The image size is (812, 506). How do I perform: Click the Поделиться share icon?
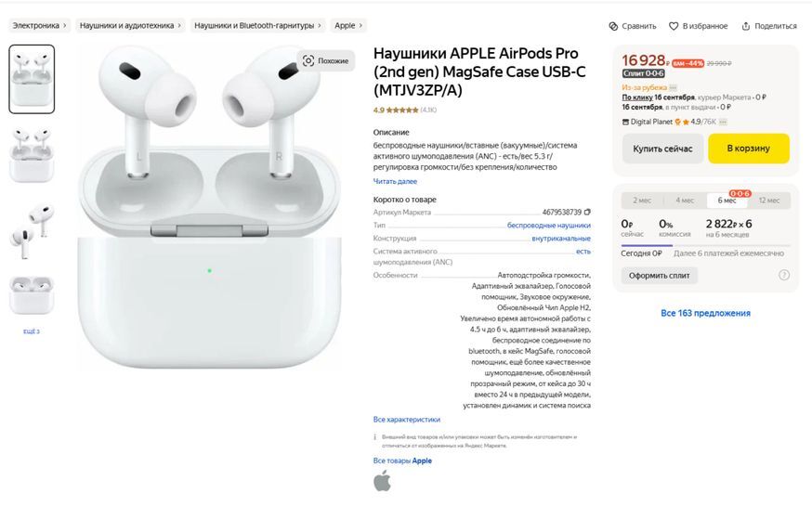(x=746, y=26)
